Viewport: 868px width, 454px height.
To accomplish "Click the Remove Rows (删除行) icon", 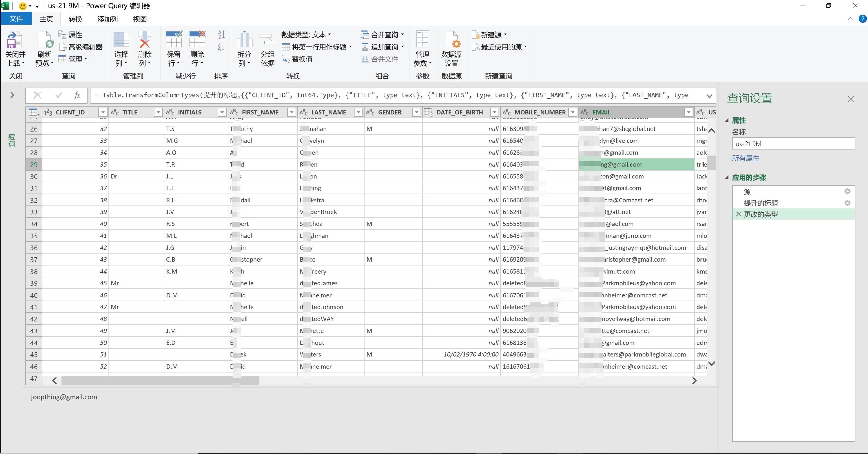I will click(197, 40).
